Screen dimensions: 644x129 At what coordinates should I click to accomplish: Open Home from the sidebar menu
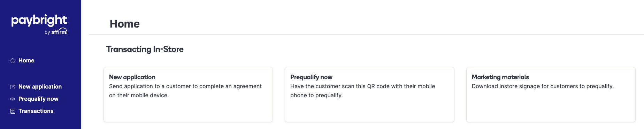click(26, 61)
